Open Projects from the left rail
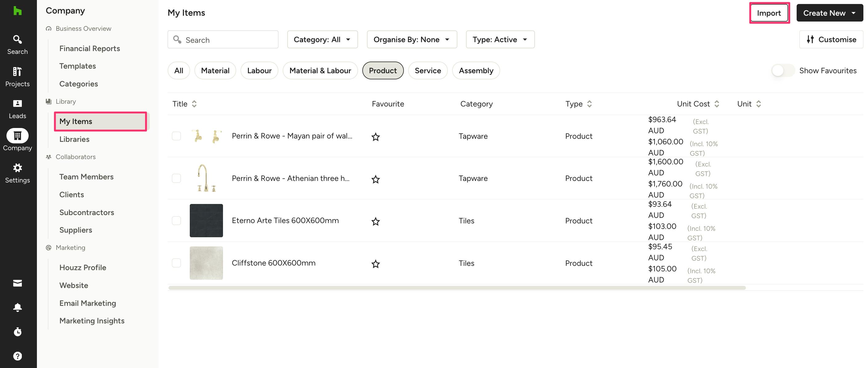 [x=17, y=77]
